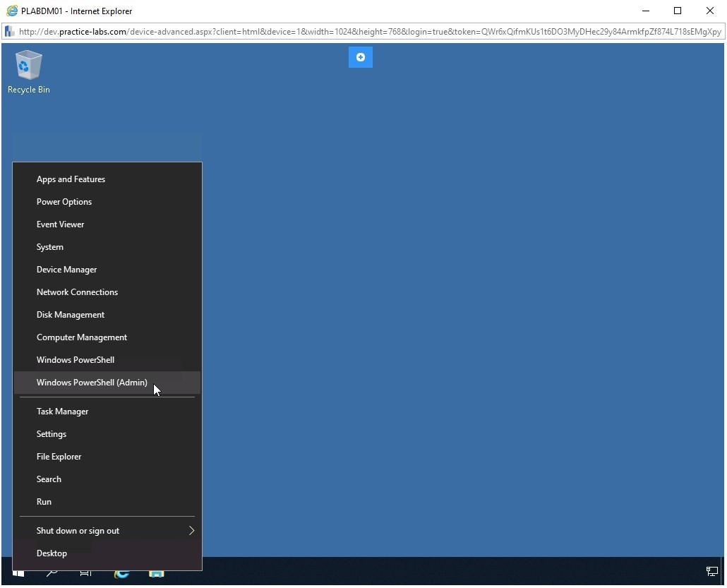Click Run in the context menu
This screenshot has height=588, width=727.
coord(44,502)
